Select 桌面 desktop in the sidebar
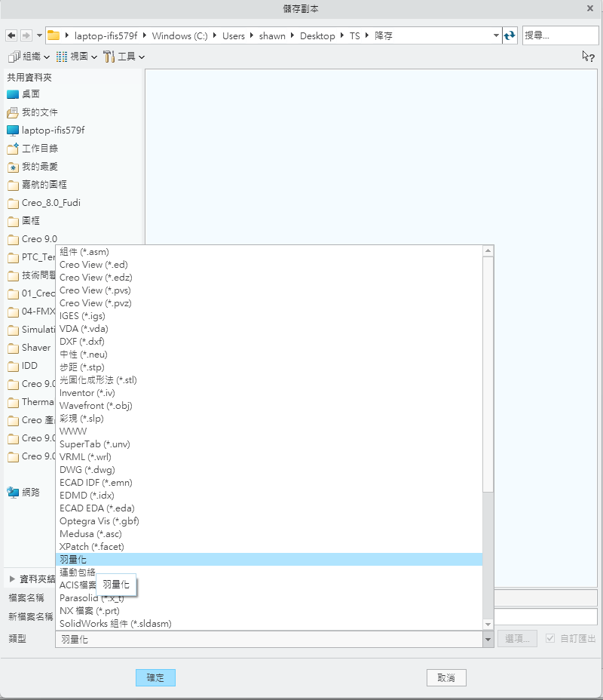 click(30, 94)
